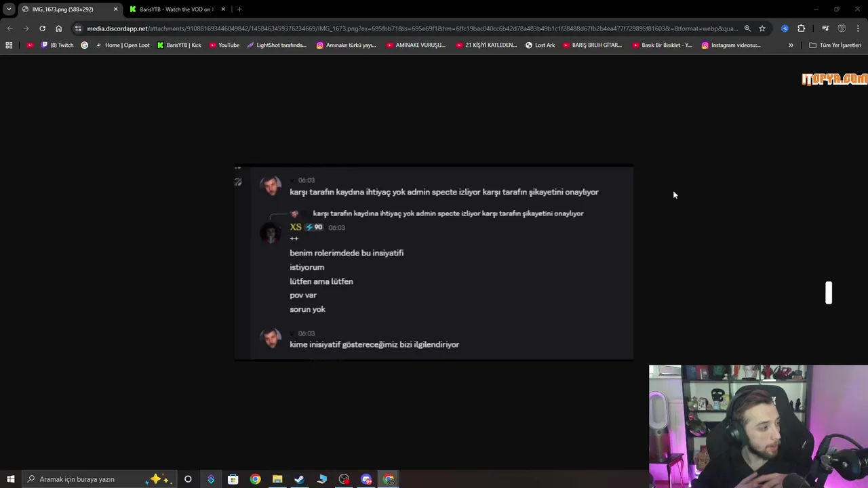Open the media control icon in toolbar
The image size is (868, 488).
point(825,28)
